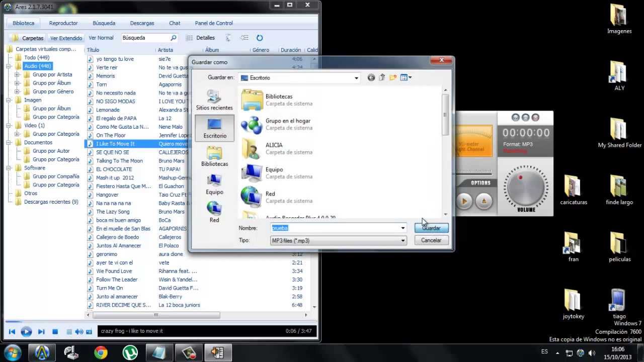The image size is (644, 362).
Task: Go back to previous folder in Guardar como dialog
Action: pyautogui.click(x=371, y=77)
